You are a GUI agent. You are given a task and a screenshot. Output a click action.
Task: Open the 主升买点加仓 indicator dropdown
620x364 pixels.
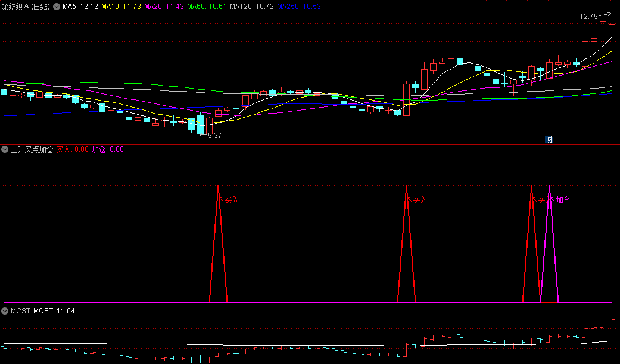(x=5, y=149)
